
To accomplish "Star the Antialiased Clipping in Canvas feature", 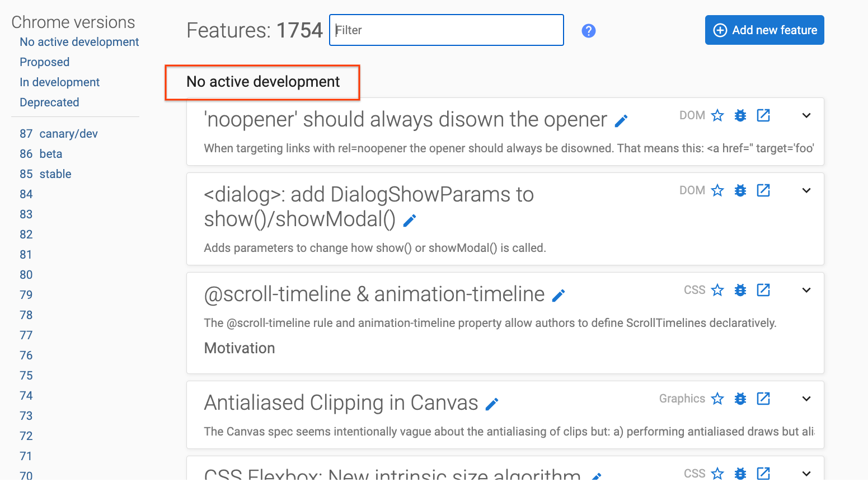I will point(717,399).
